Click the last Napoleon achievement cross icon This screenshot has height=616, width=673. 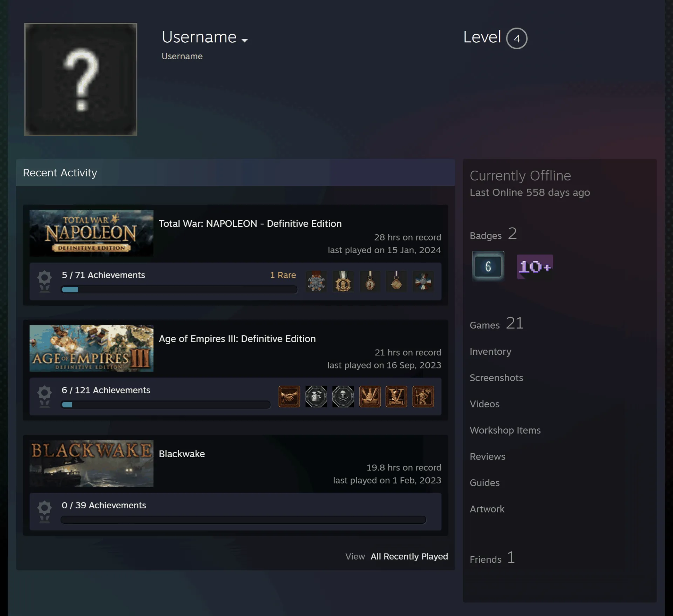click(423, 281)
